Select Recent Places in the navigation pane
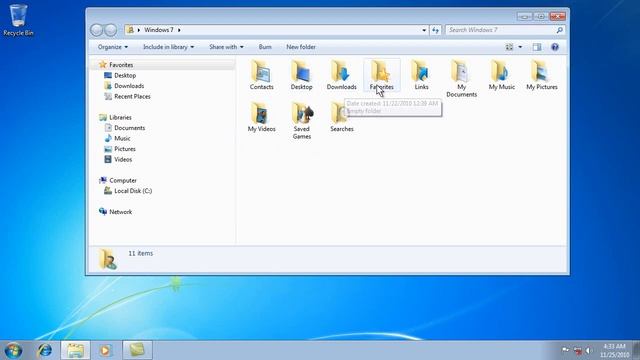 [132, 97]
